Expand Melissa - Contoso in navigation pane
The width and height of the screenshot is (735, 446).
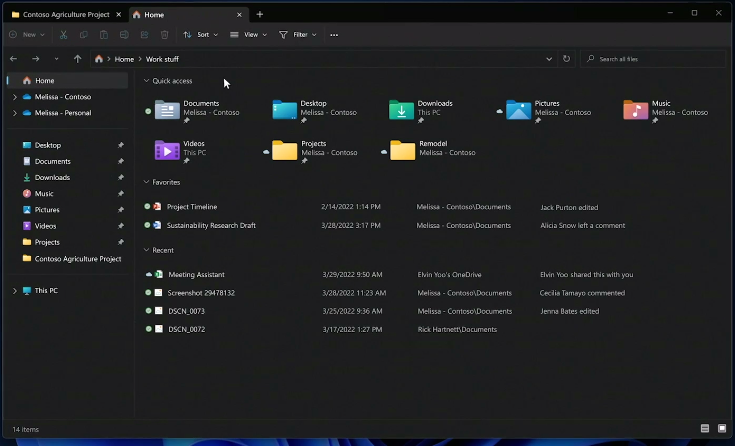[15, 97]
